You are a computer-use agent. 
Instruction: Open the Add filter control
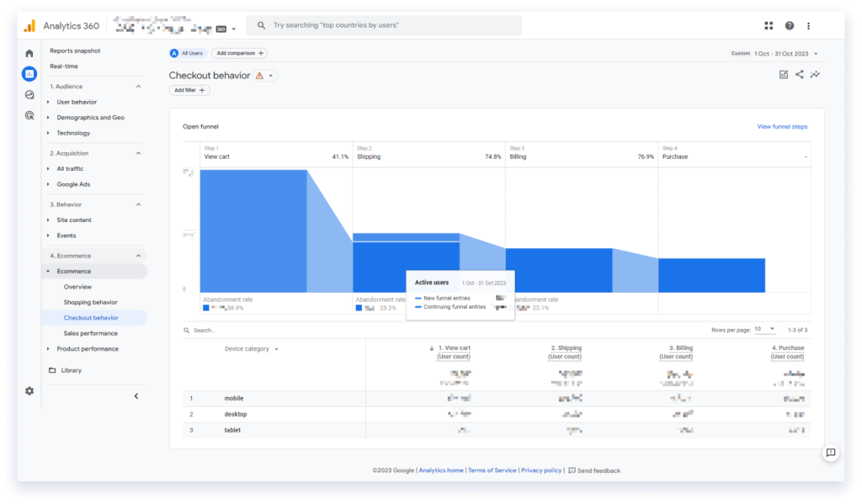189,90
